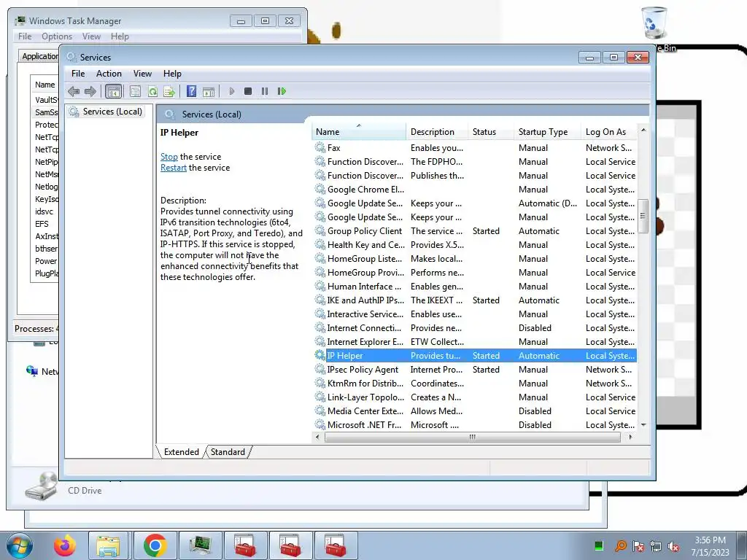Screen dimensions: 747x560
Task: Open File menu in Windows Task Manager
Action: pos(25,36)
